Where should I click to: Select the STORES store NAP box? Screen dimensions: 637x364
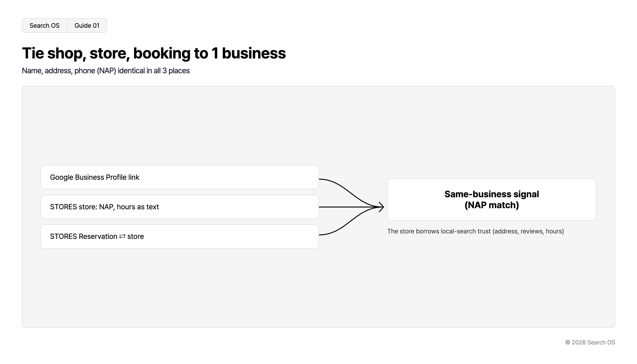[x=179, y=207]
